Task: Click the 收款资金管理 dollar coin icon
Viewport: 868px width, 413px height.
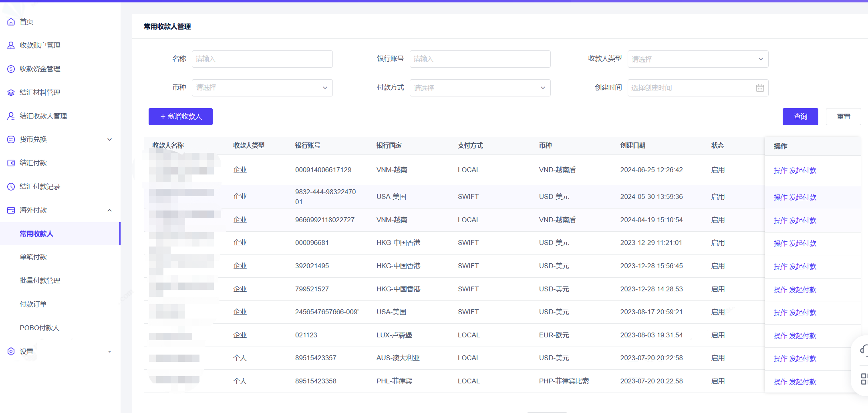Action: 11,69
